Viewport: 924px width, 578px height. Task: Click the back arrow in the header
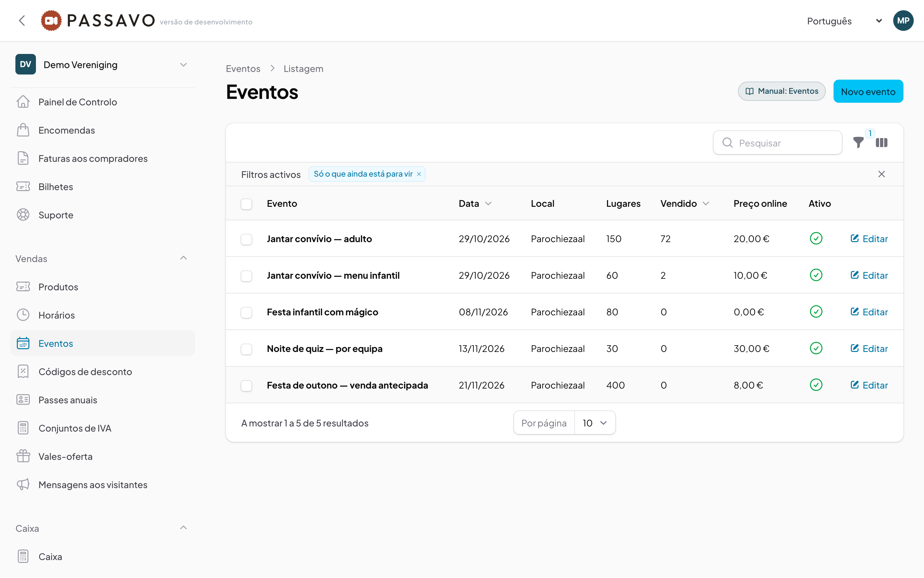pyautogui.click(x=22, y=21)
